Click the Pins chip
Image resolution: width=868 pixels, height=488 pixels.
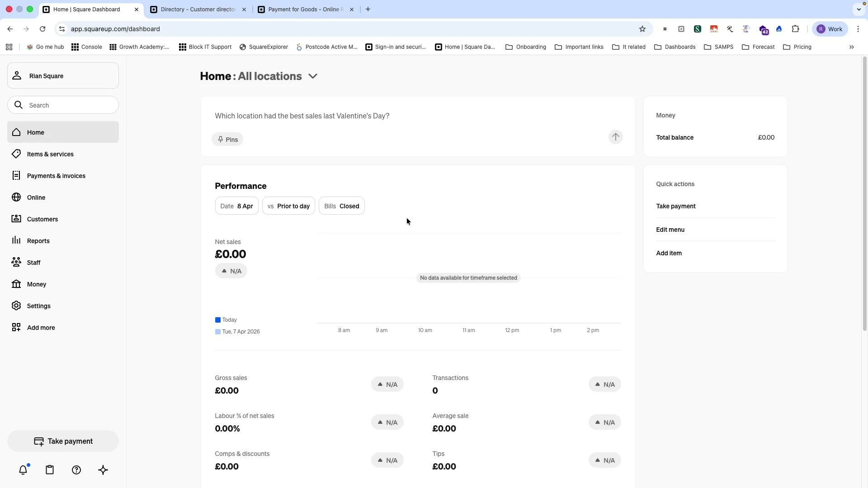pos(227,140)
